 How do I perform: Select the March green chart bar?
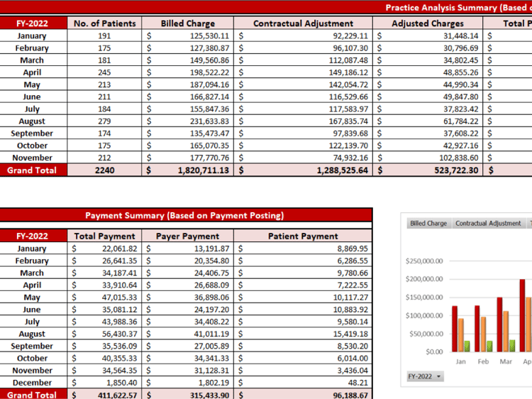point(512,346)
